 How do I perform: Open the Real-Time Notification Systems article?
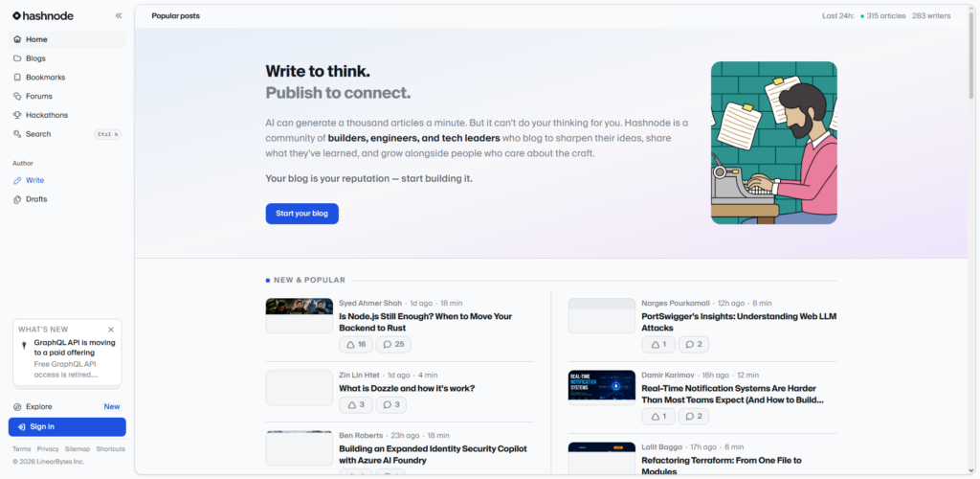(x=732, y=394)
